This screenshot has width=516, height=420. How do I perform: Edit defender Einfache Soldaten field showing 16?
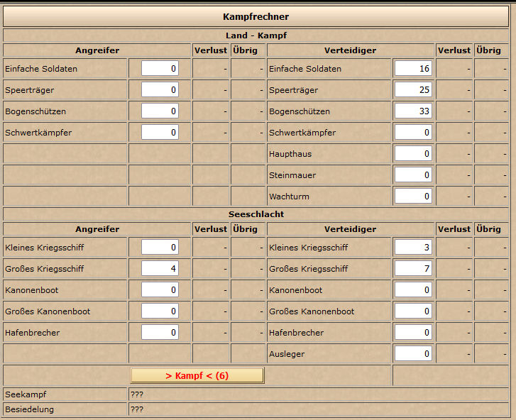point(413,69)
